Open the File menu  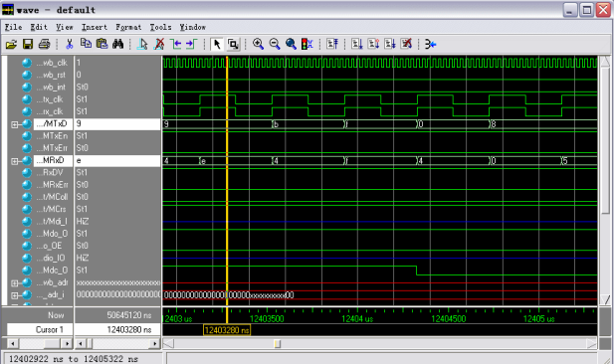point(13,27)
